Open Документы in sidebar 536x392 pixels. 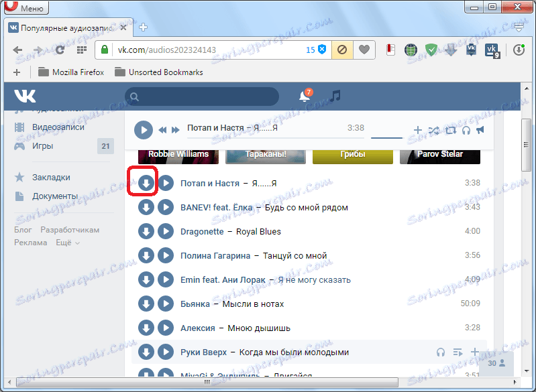point(55,196)
